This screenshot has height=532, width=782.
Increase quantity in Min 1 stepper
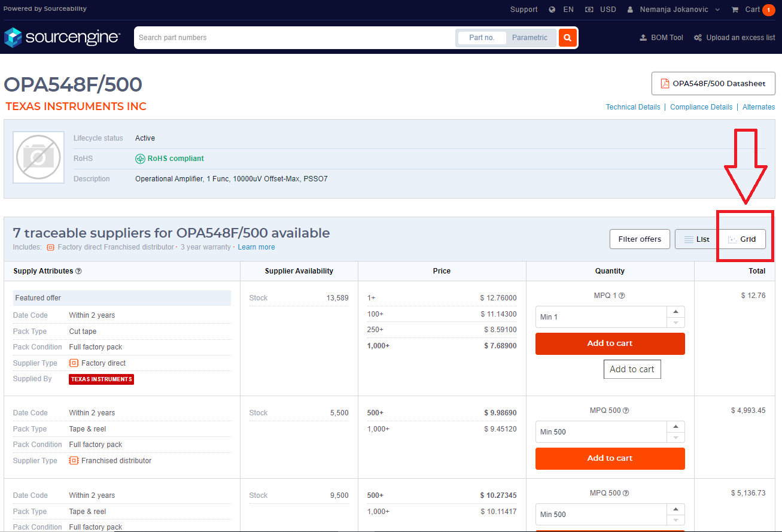coord(675,312)
